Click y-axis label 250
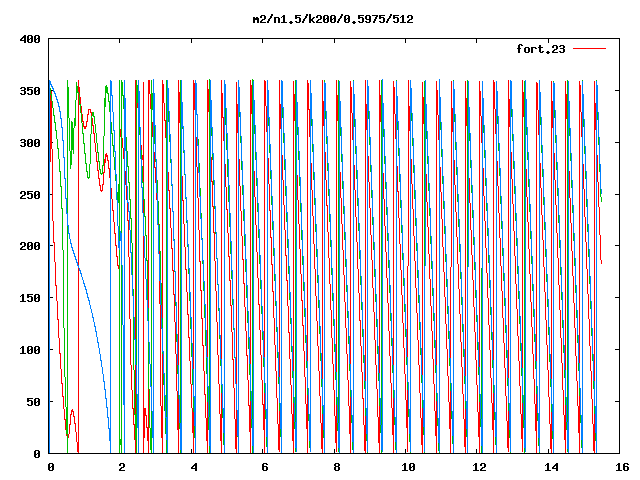The height and width of the screenshot is (480, 640). (x=30, y=195)
